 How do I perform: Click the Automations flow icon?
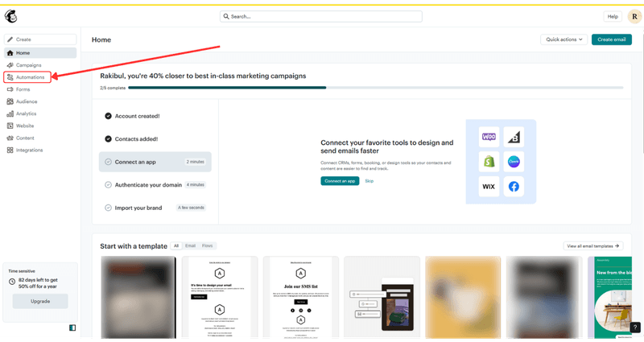[10, 77]
